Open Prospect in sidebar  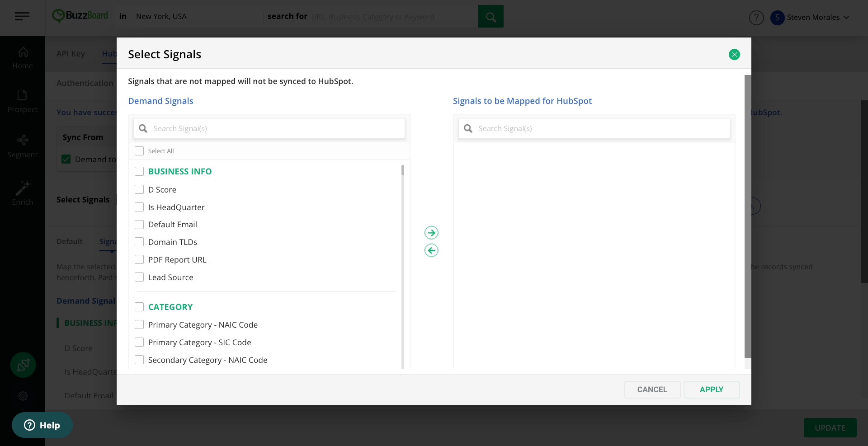click(x=23, y=102)
